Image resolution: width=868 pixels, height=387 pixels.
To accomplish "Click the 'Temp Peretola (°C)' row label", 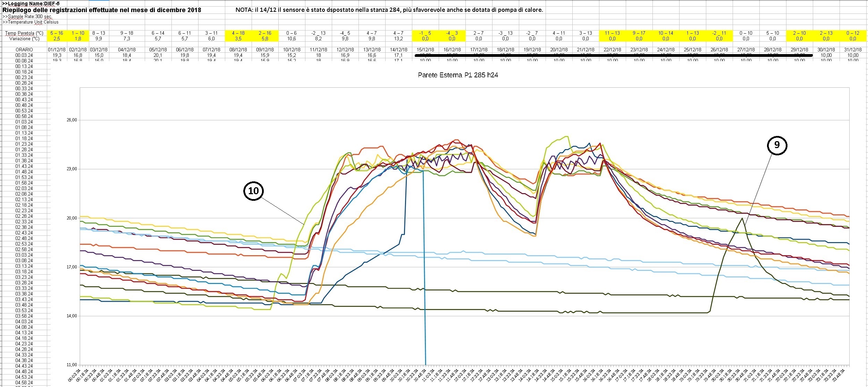I will coord(24,33).
